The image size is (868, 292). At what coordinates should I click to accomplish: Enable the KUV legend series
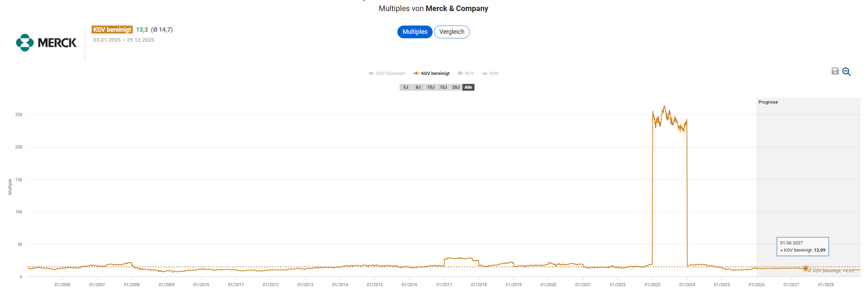pos(490,74)
